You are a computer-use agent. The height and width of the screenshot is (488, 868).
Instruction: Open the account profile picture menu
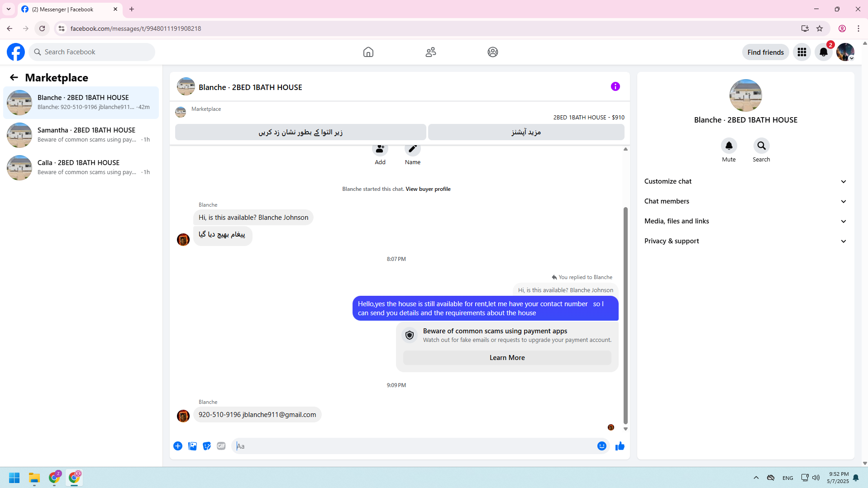(x=845, y=52)
